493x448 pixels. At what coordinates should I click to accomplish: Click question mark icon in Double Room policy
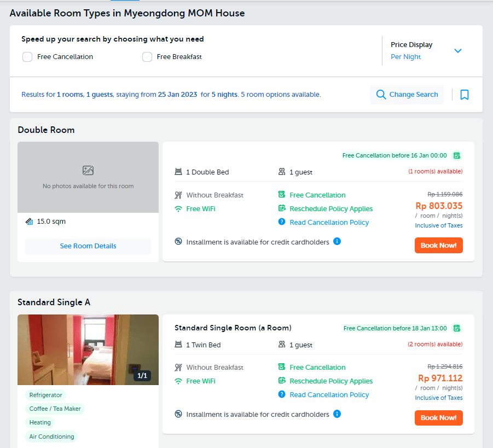[x=282, y=222]
